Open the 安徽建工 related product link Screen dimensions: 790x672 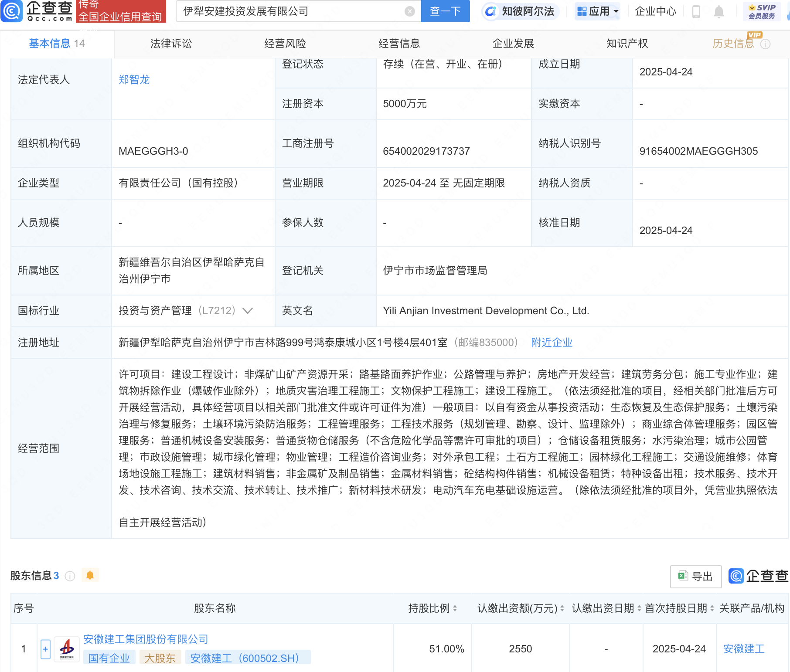(744, 649)
